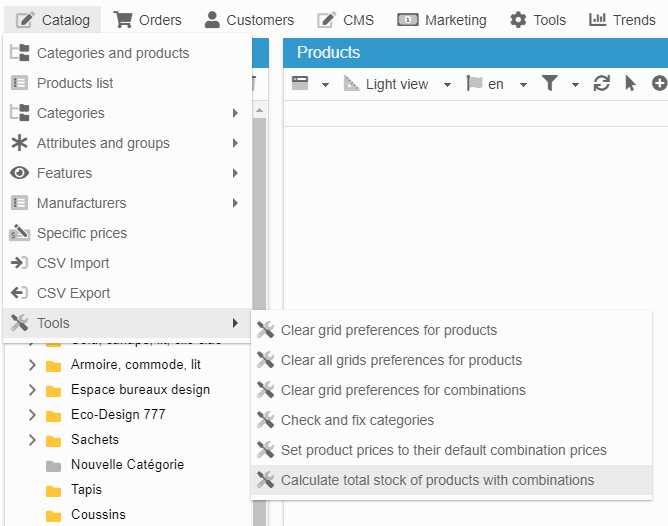This screenshot has width=668, height=526.
Task: Expand the Eco-Design 777 category node
Action: coord(32,415)
